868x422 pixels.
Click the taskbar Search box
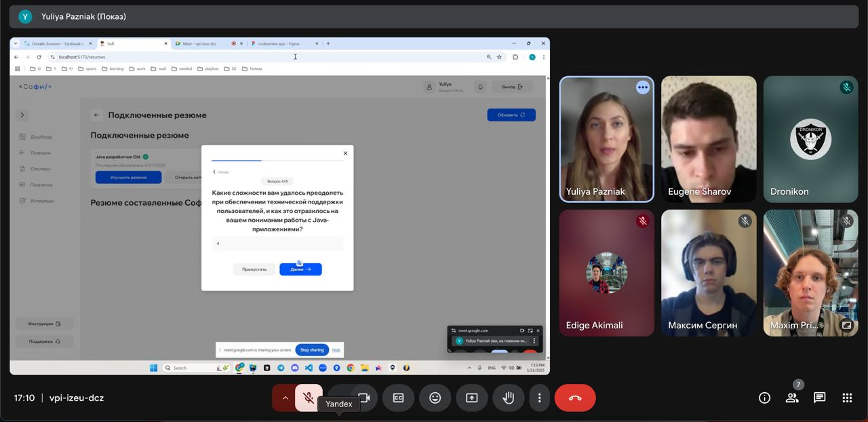click(197, 368)
